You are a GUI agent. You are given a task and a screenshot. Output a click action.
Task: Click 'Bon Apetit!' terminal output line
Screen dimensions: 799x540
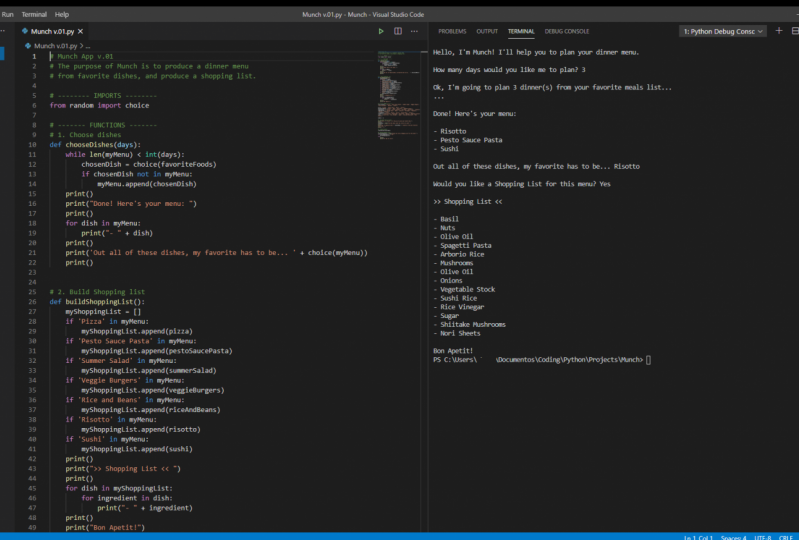[x=453, y=350]
